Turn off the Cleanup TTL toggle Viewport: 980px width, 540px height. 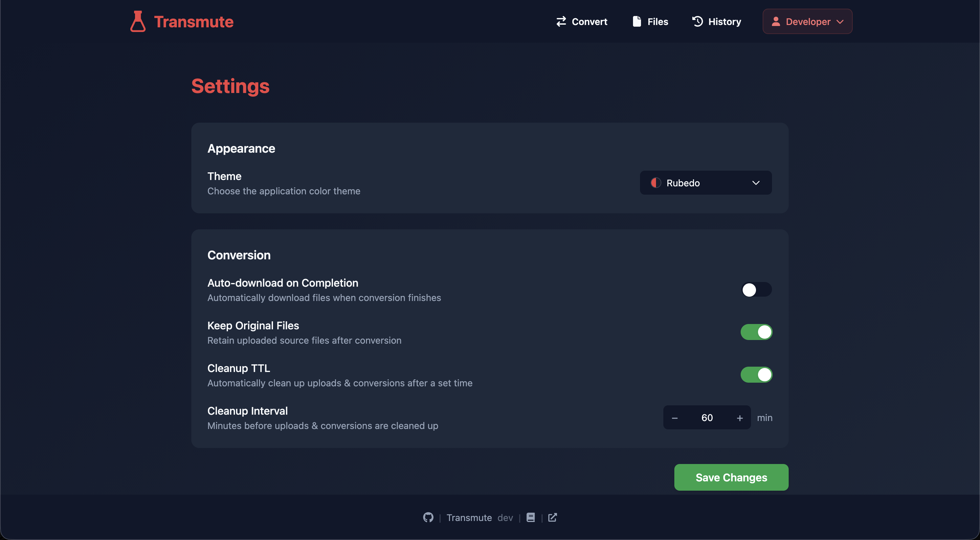coord(756,375)
